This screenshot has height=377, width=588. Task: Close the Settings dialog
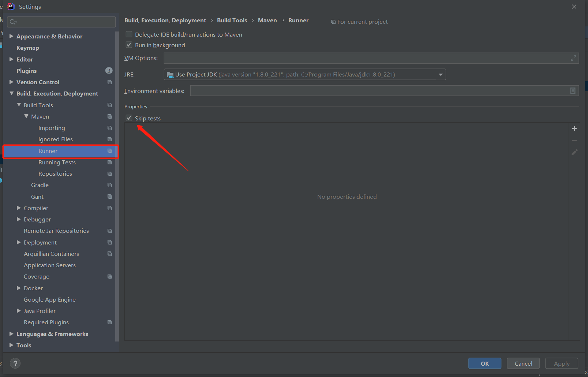click(x=574, y=7)
